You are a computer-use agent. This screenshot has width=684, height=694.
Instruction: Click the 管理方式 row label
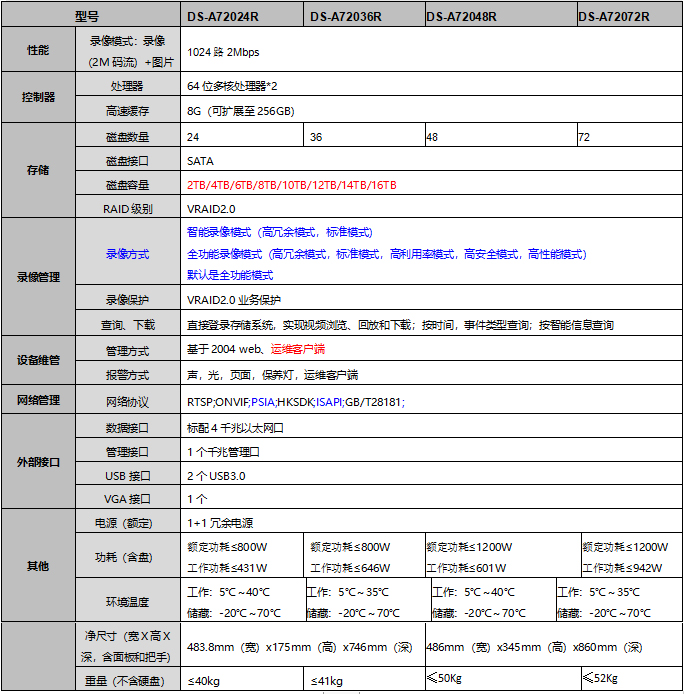coord(128,351)
